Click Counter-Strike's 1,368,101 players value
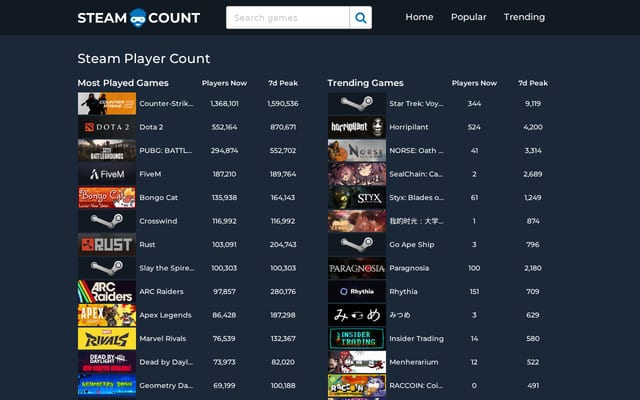The width and height of the screenshot is (640, 400). click(224, 104)
